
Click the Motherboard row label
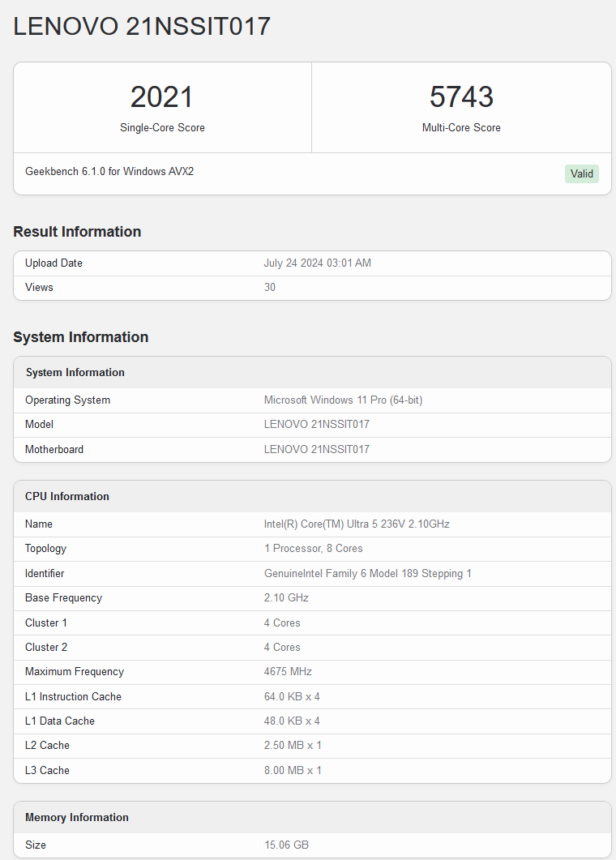coord(54,450)
